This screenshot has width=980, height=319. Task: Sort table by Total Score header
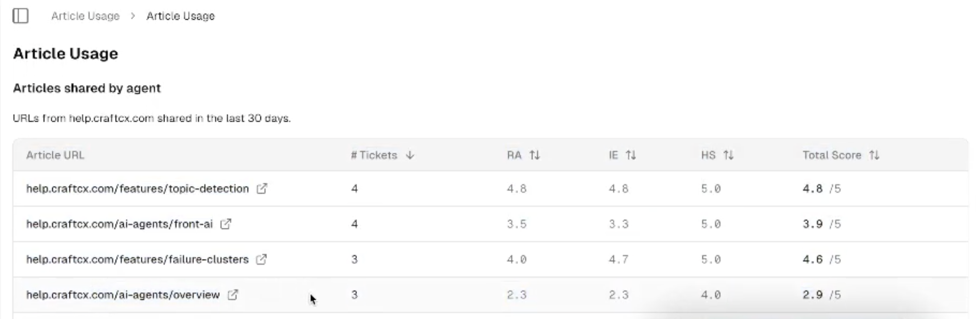click(x=832, y=155)
